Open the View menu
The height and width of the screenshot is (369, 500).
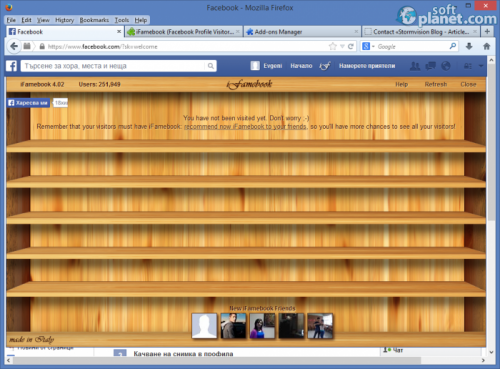tap(43, 20)
